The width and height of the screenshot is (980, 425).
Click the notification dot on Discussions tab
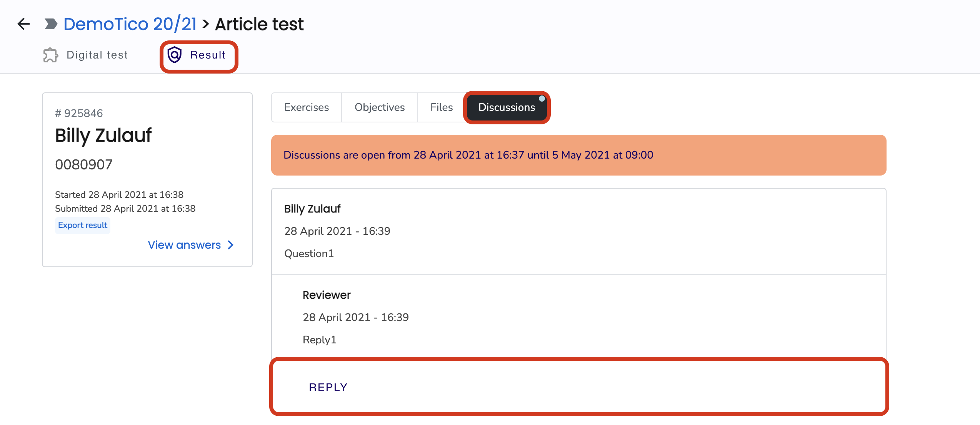(542, 99)
